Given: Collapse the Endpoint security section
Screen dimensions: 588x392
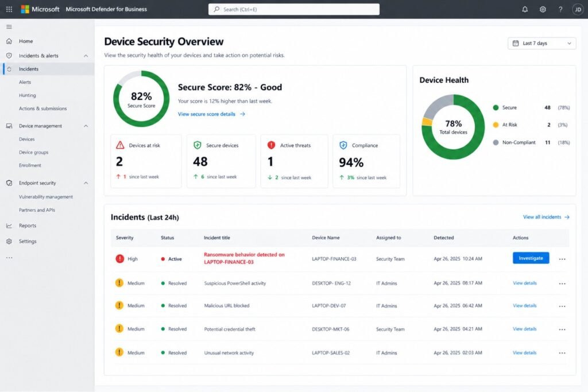Looking at the screenshot, I should [x=86, y=183].
